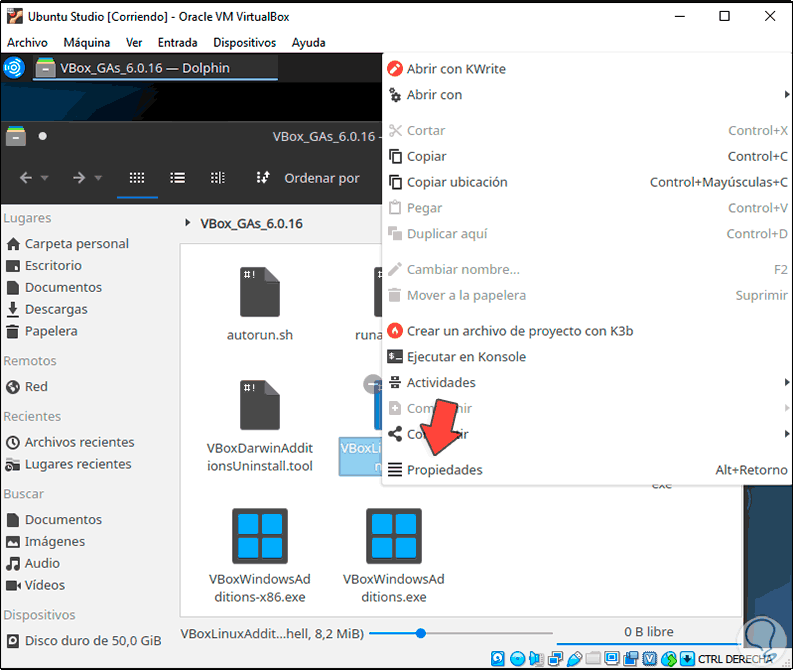Open the forward history dropdown arrow
Viewport: 793px width, 670px height.
[x=98, y=178]
